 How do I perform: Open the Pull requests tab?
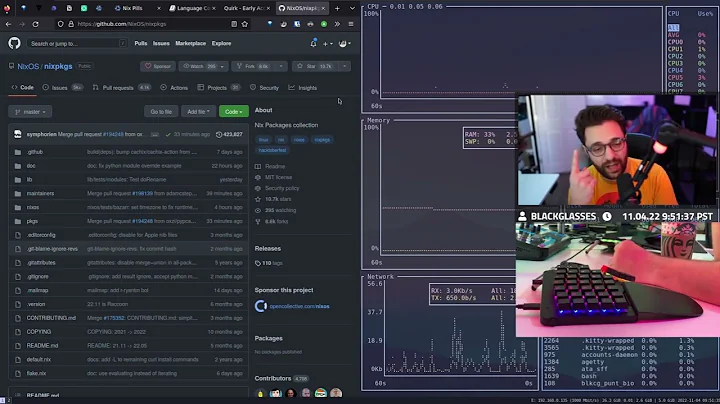click(121, 88)
